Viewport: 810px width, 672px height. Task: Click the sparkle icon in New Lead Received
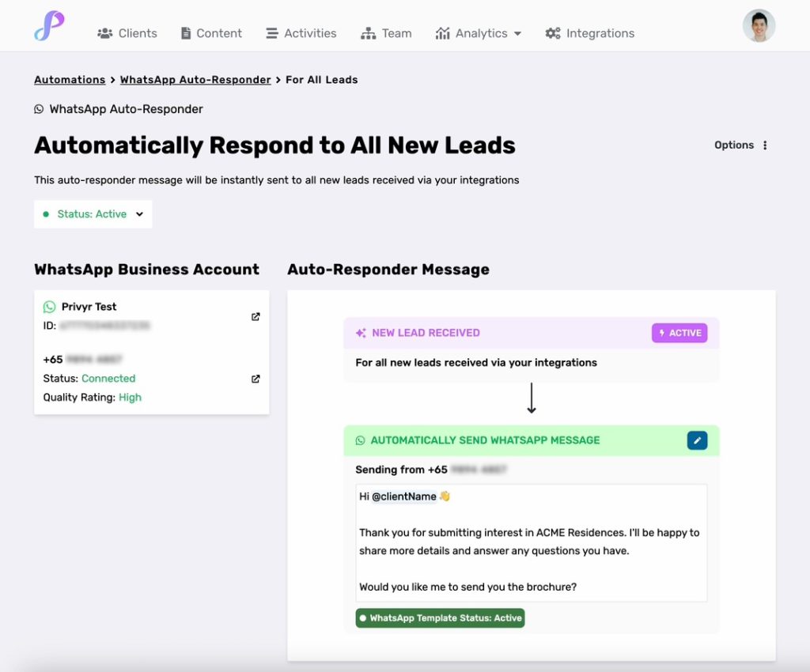(361, 333)
